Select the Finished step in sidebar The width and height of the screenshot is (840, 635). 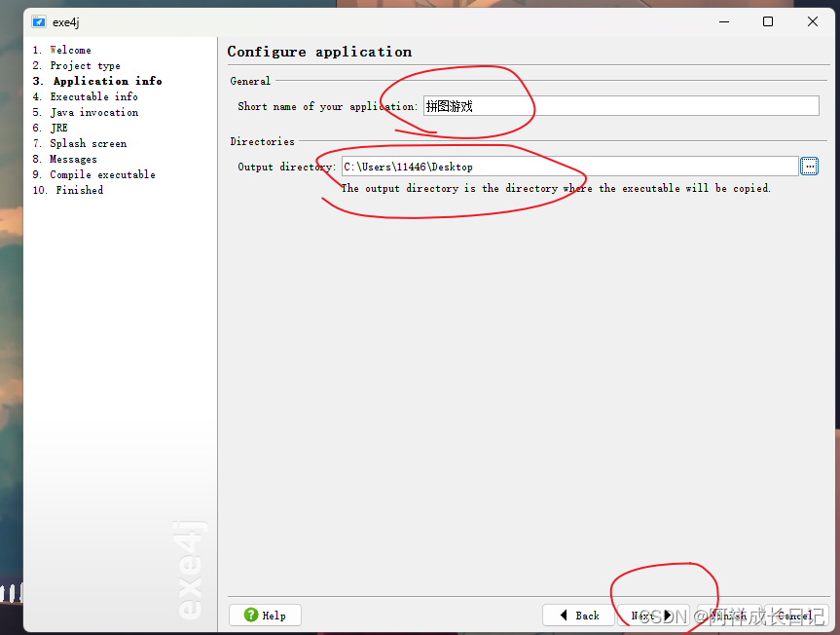click(79, 190)
